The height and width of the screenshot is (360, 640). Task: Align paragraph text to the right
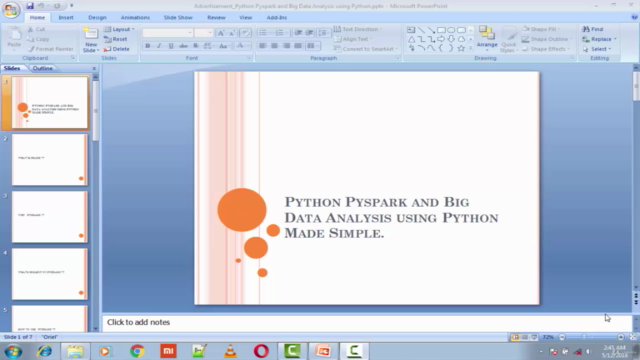coord(286,46)
